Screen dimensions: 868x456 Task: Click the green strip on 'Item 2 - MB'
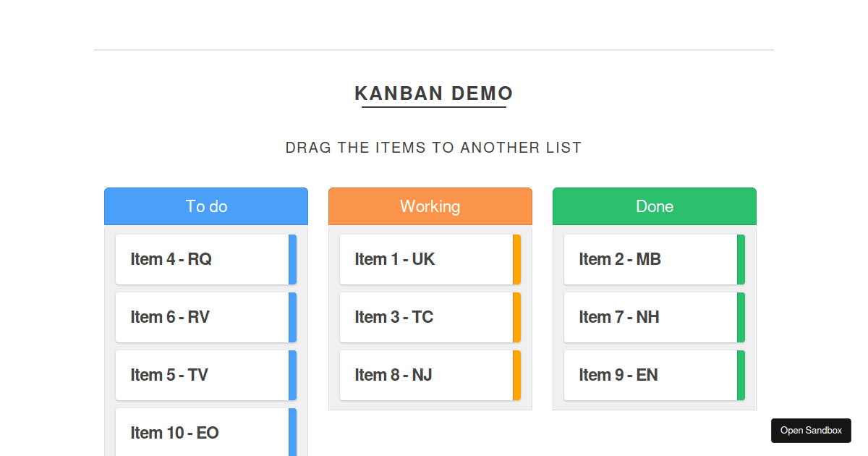(x=741, y=259)
